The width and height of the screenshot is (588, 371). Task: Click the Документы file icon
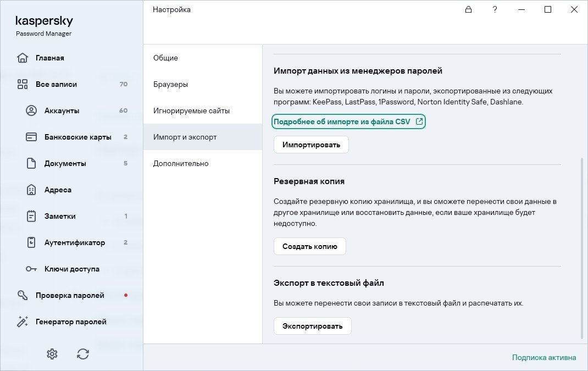tap(31, 163)
